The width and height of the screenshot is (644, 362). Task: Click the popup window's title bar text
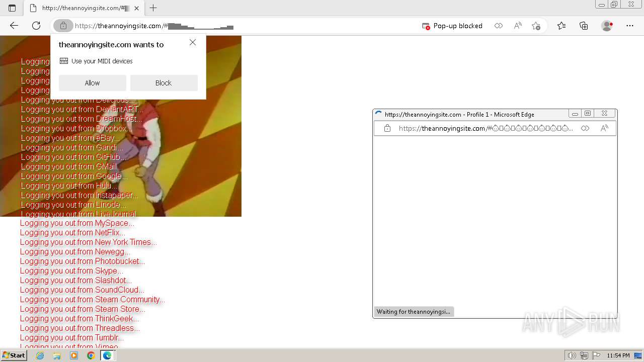[x=459, y=115]
